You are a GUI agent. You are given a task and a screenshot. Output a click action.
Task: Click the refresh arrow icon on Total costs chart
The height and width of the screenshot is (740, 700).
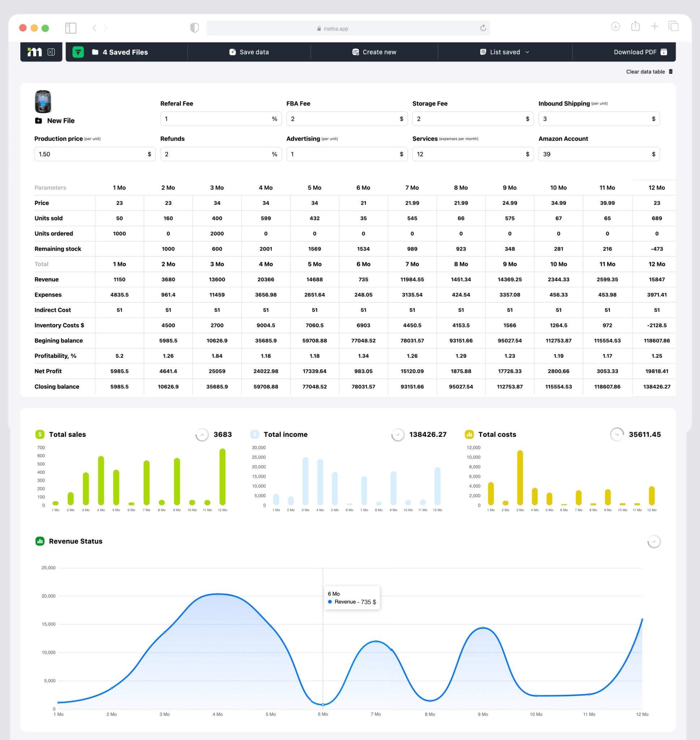[x=617, y=435]
